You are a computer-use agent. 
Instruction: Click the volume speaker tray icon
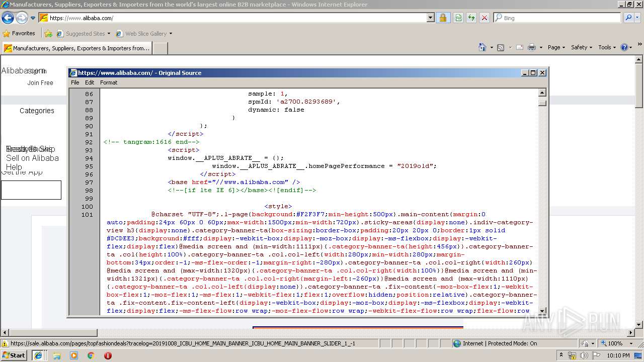[584, 355]
